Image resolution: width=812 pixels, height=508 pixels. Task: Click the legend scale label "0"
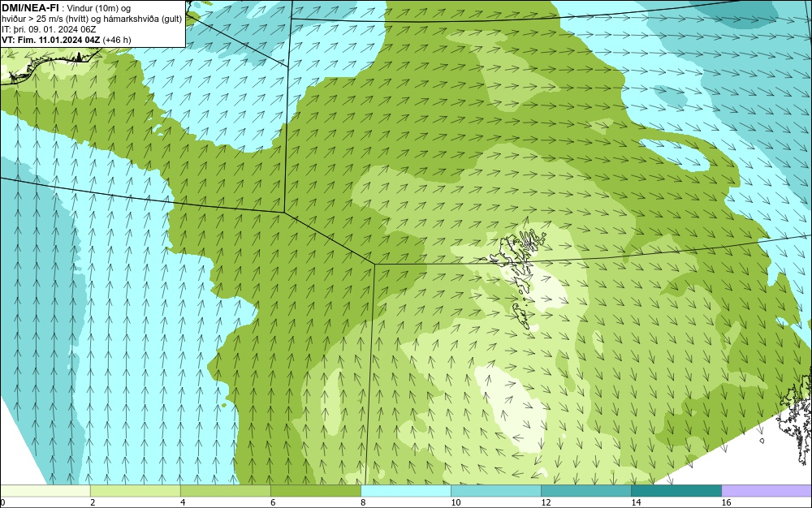pyautogui.click(x=2, y=502)
